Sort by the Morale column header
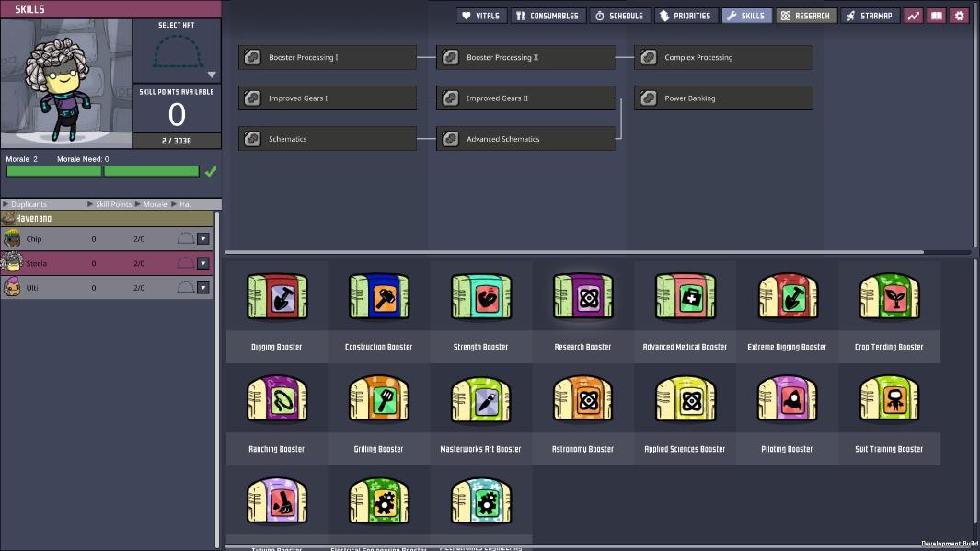The image size is (980, 551). (x=151, y=204)
